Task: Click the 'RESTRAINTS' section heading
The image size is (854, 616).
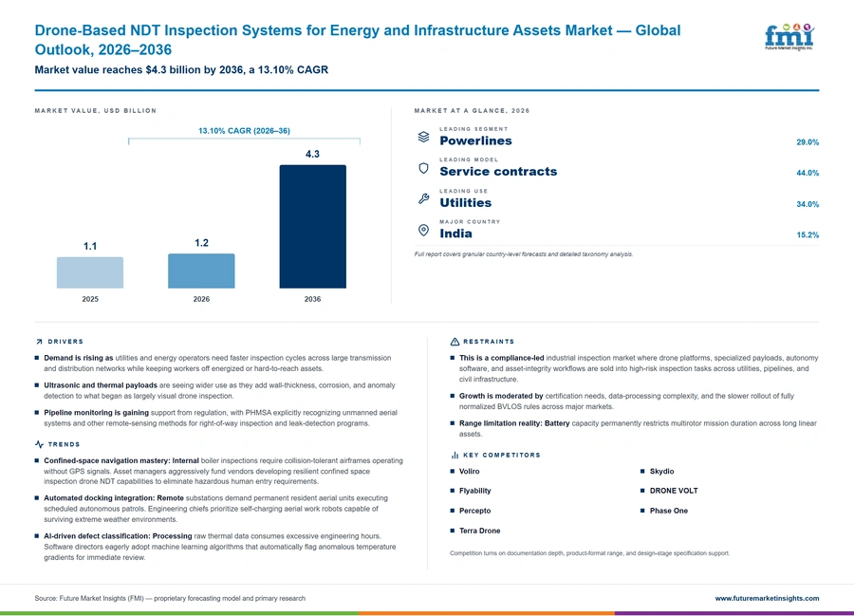Action: click(489, 342)
